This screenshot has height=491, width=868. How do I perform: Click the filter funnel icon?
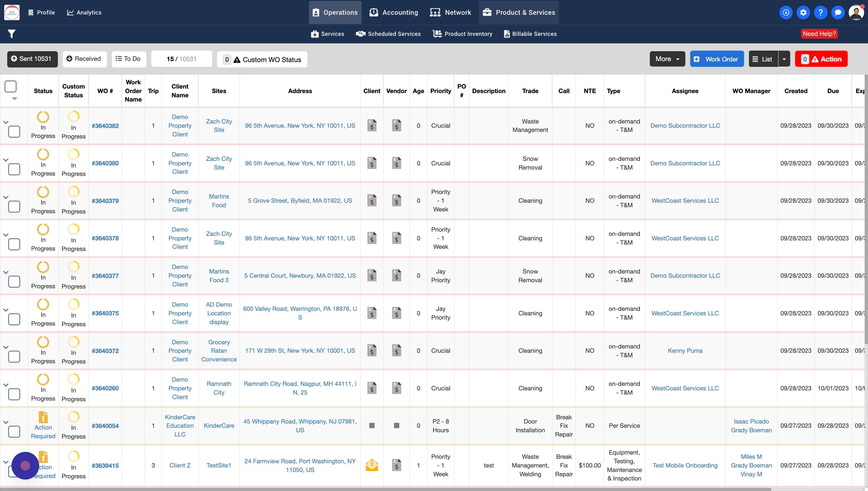(11, 34)
